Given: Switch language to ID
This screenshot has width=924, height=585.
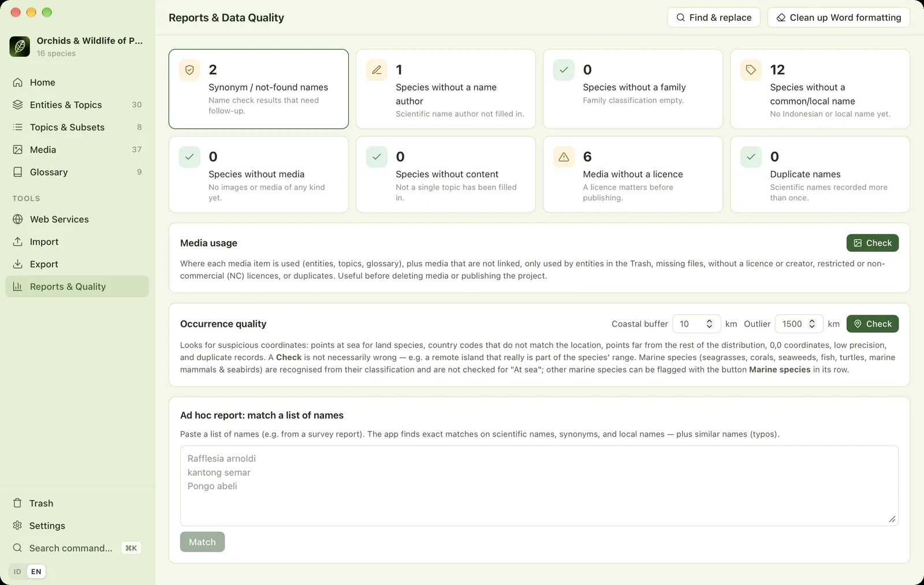Looking at the screenshot, I should 17,572.
